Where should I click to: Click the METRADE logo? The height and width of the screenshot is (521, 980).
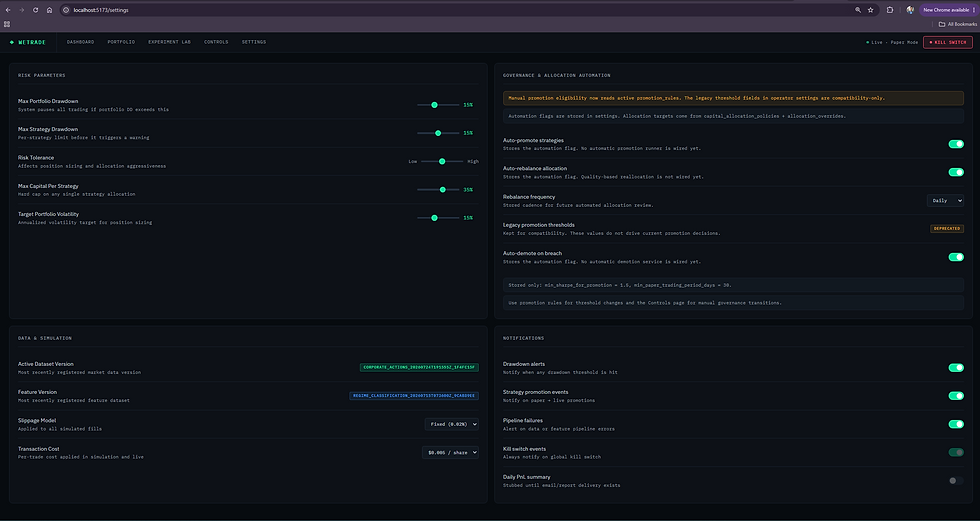[28, 42]
